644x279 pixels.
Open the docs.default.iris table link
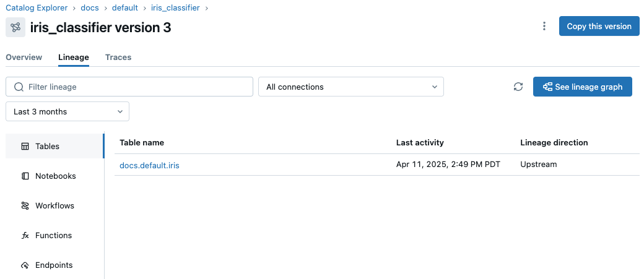(x=149, y=165)
